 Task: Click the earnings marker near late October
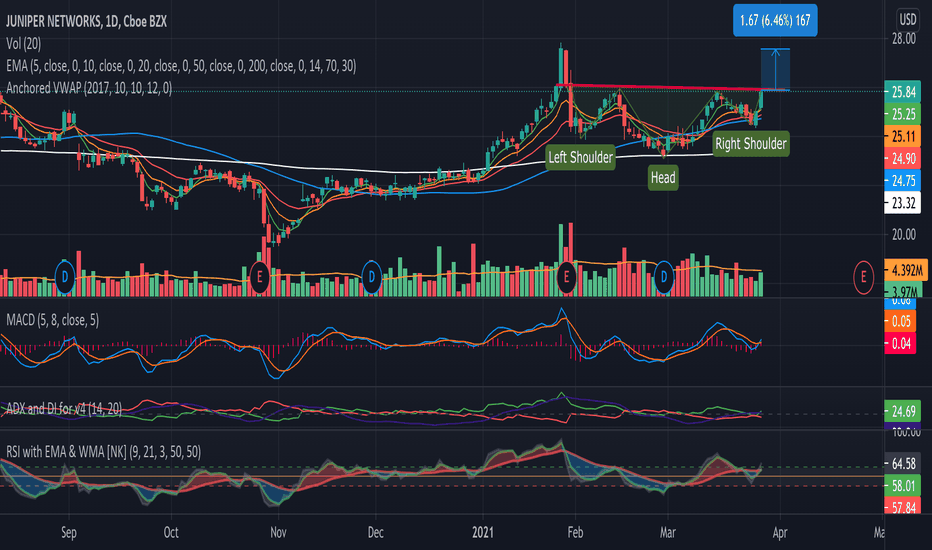coord(259,276)
